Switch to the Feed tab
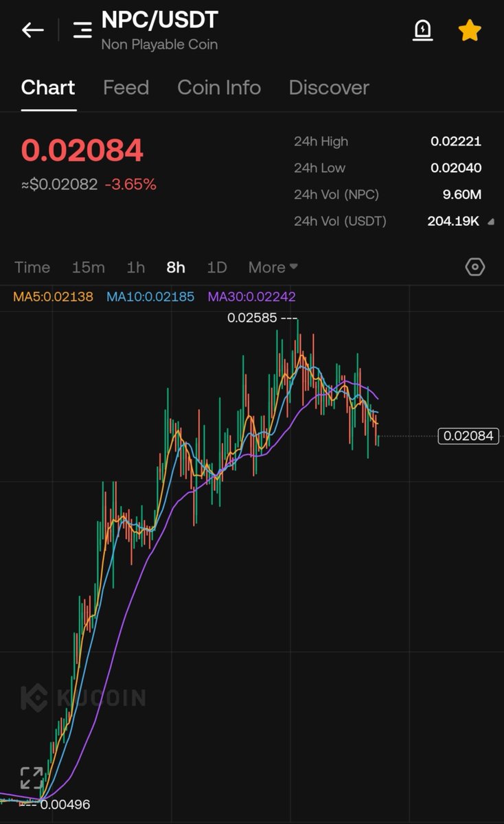Image resolution: width=504 pixels, height=824 pixels. coord(126,88)
